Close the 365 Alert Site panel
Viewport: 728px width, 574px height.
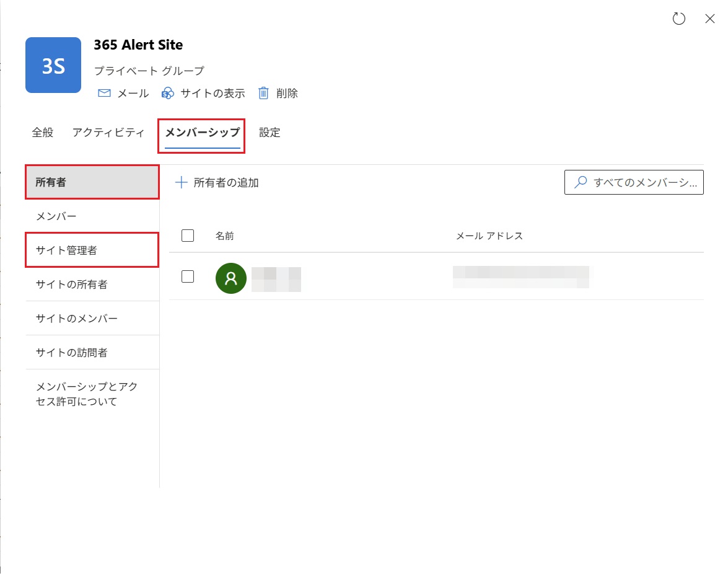click(710, 19)
